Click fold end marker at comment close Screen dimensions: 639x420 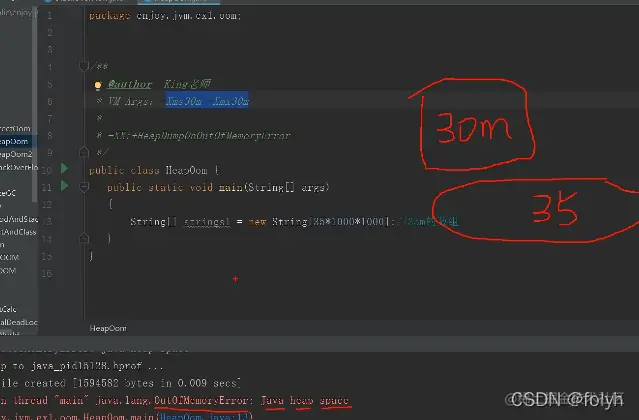pyautogui.click(x=84, y=152)
